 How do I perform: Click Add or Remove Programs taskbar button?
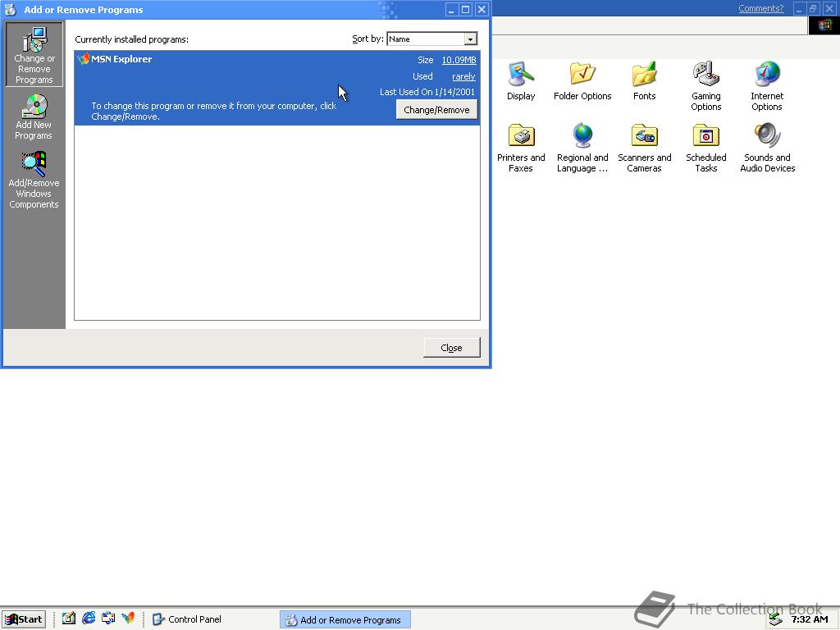coord(345,620)
